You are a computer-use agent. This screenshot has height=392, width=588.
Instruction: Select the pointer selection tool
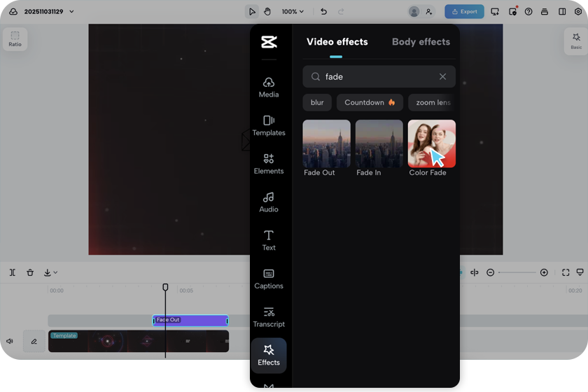252,12
